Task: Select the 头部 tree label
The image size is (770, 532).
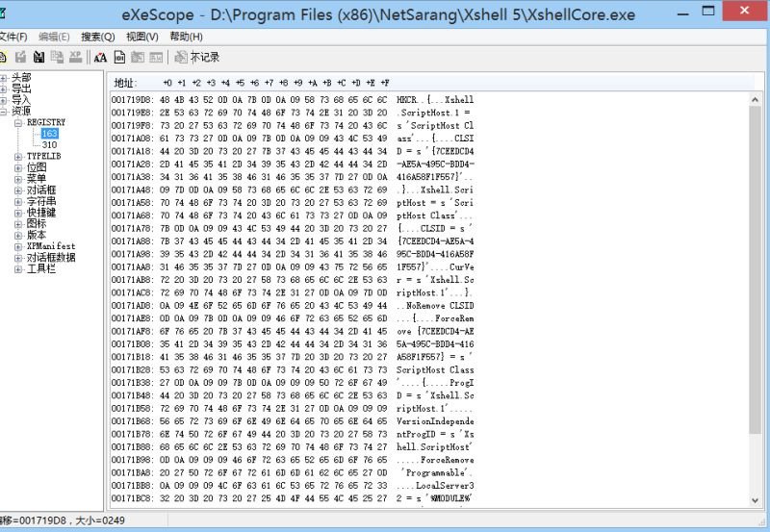Action: coord(21,78)
